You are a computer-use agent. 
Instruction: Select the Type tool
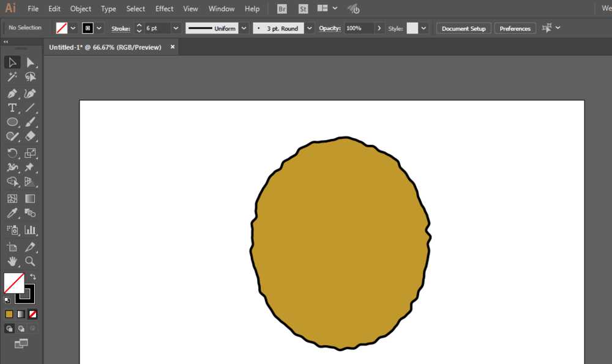(x=12, y=108)
